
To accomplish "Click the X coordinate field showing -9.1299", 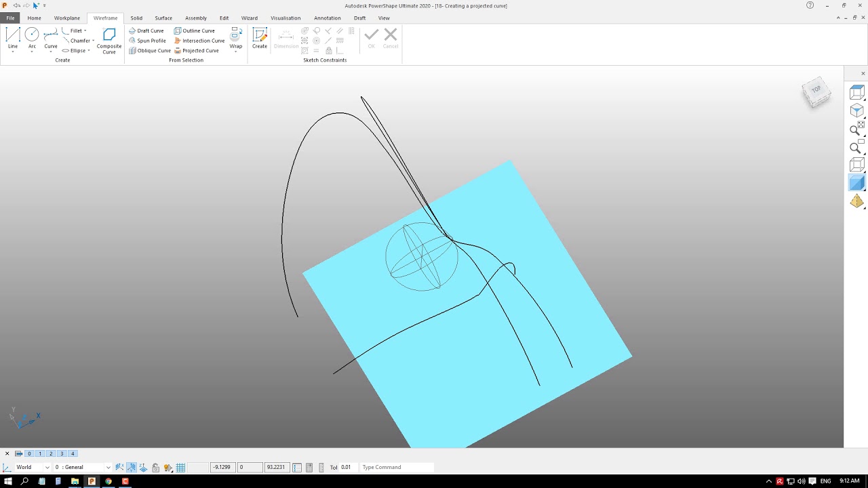I will (222, 467).
